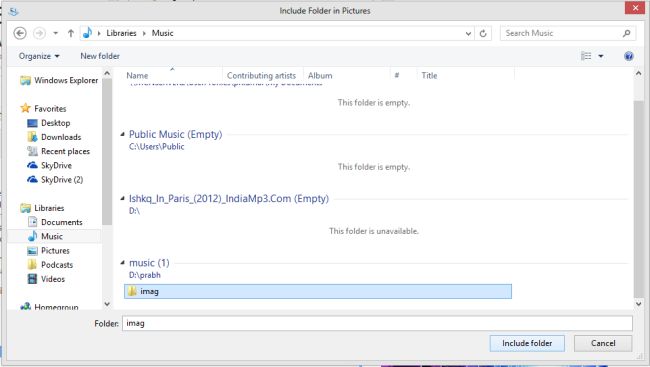Click the navigation pane scroll up arrow
Viewport: 650px width, 367px height.
pyautogui.click(x=107, y=73)
